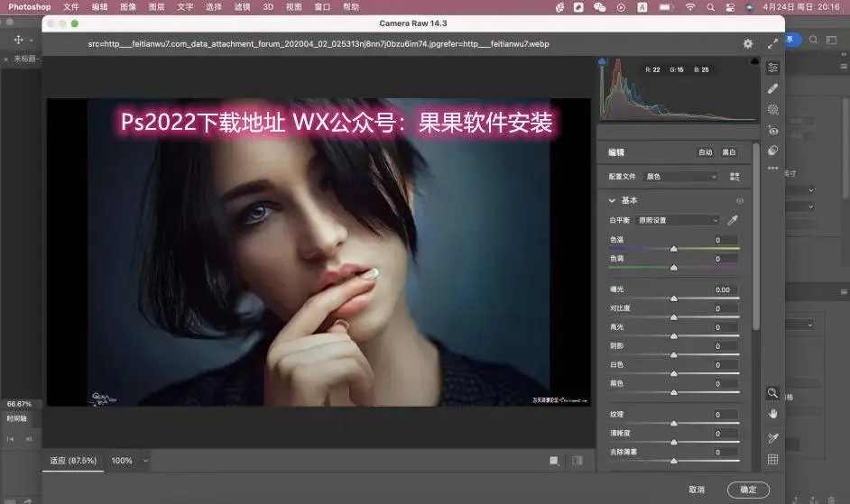Click the 去除薄雾 dehaze slider handle

click(674, 461)
